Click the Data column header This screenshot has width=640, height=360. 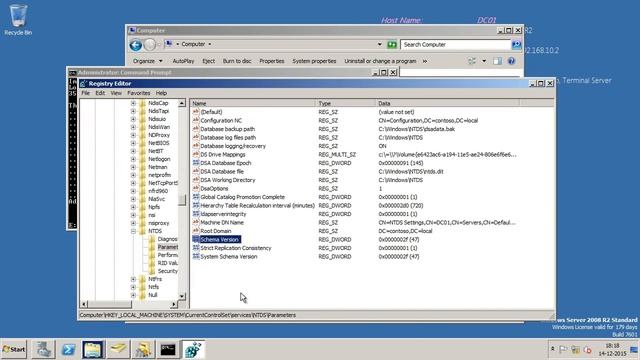point(448,103)
